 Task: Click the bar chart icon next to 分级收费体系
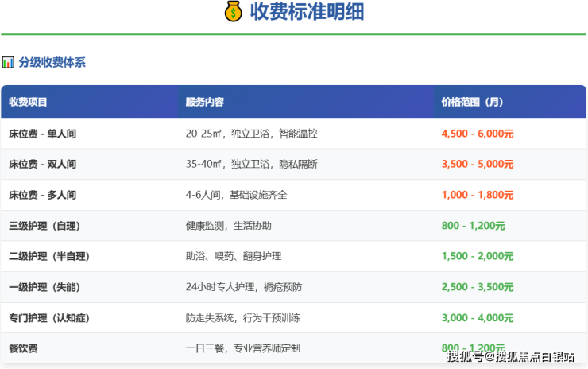pos(8,62)
